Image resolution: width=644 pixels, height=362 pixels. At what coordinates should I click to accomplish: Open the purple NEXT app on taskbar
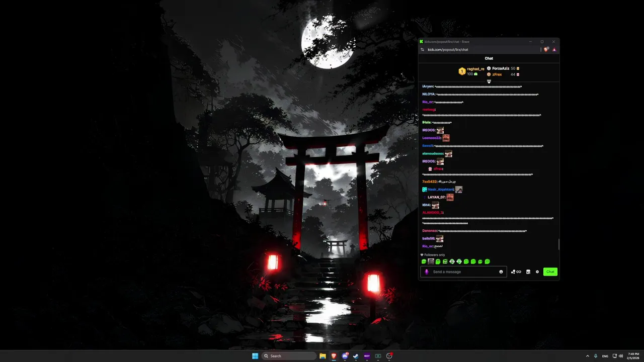[x=367, y=356]
